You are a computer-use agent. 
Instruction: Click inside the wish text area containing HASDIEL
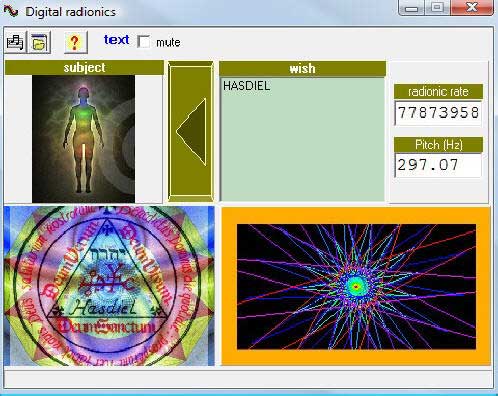[x=303, y=139]
